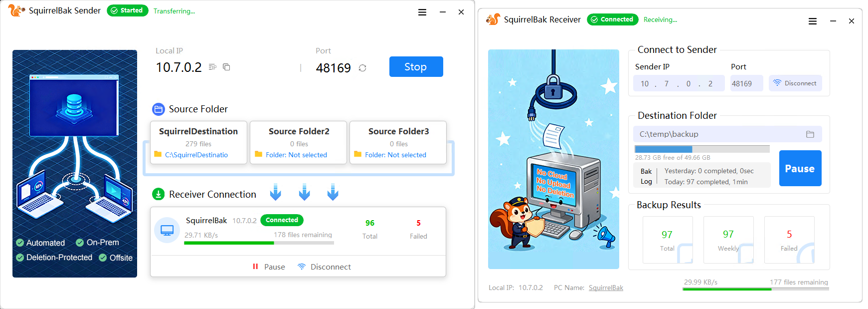The height and width of the screenshot is (309, 868).
Task: Click the '177 files remaining' text in Receiver
Action: [799, 282]
